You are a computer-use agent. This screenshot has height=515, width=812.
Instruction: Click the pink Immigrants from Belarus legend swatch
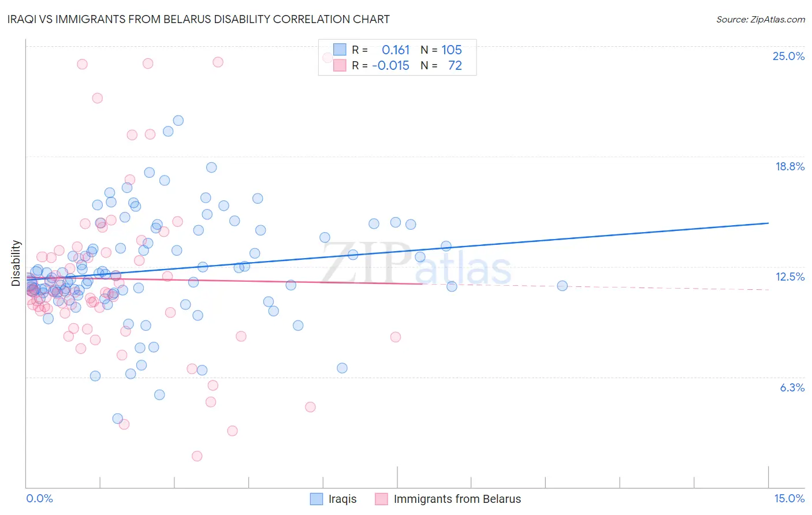[381, 499]
